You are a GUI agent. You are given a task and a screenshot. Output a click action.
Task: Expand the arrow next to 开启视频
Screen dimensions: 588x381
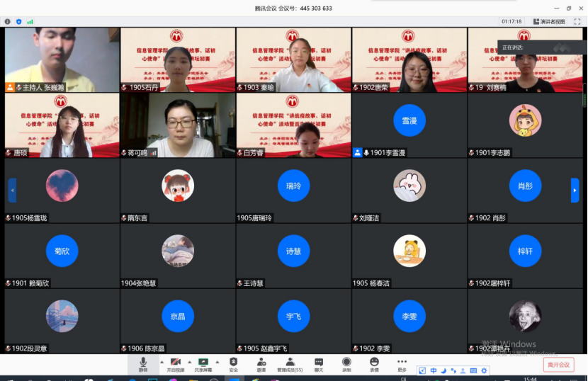(x=190, y=362)
